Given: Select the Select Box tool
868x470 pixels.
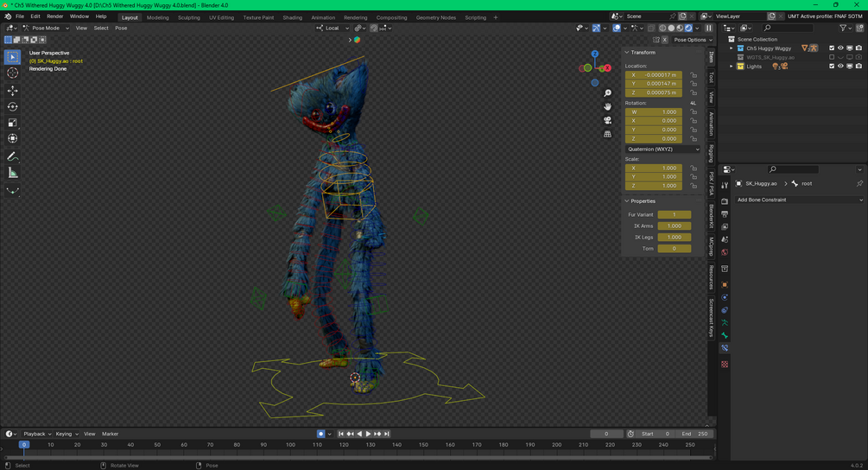Looking at the screenshot, I should point(13,57).
